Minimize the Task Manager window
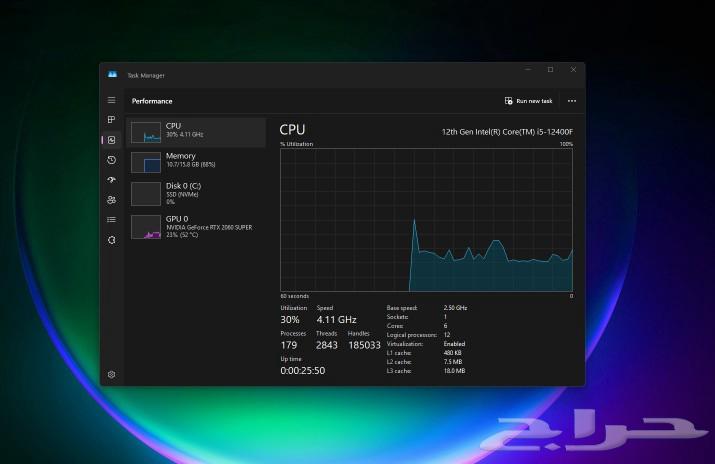715x464 pixels. [527, 70]
